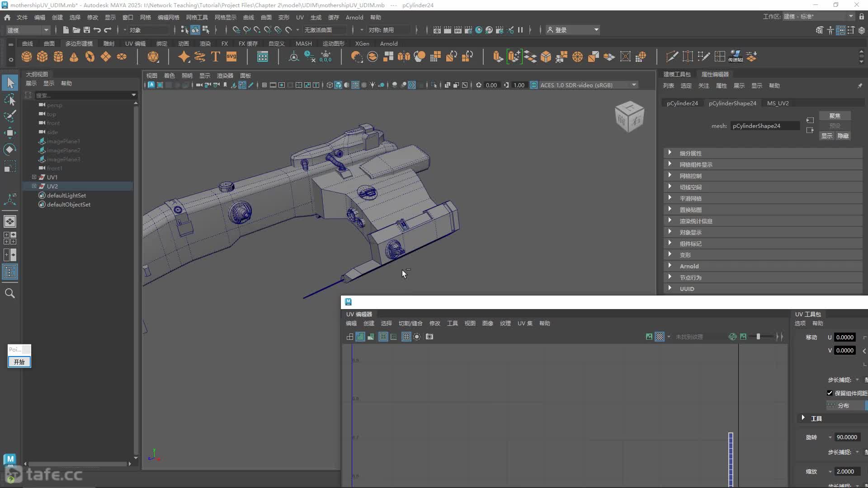Click outliner horizontal scrollbar
The height and width of the screenshot is (488, 868).
click(77, 464)
